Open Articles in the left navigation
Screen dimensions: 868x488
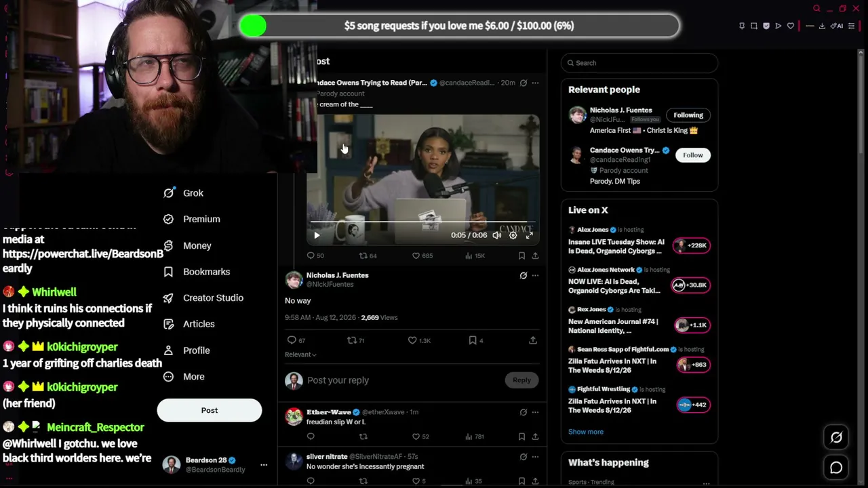pyautogui.click(x=189, y=324)
